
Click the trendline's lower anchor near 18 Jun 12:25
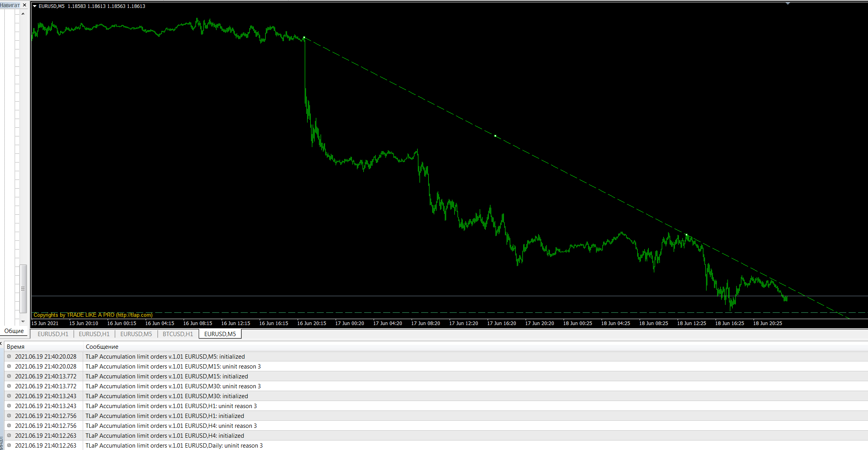tap(686, 234)
